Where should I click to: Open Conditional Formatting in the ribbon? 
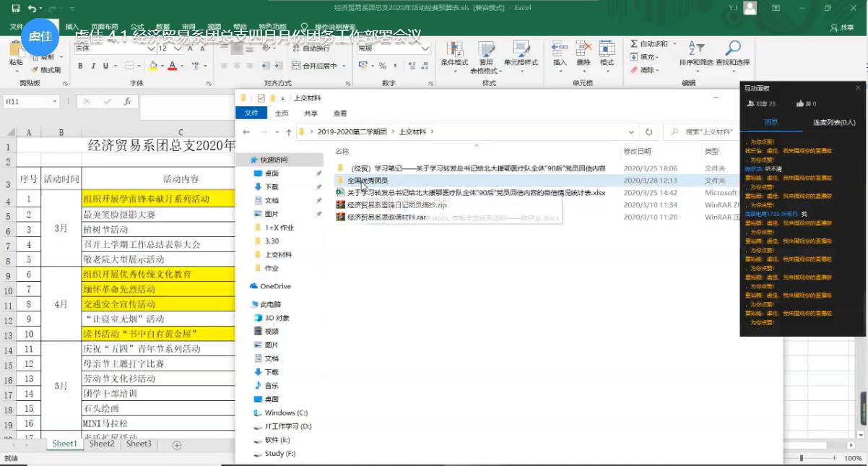454,53
